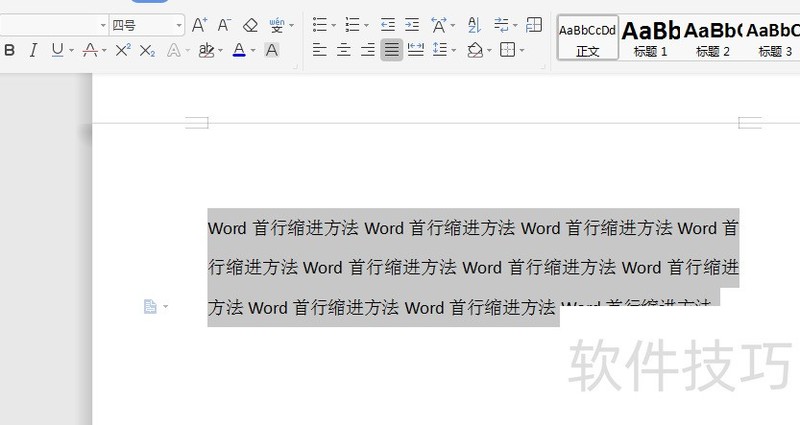Screen dimensions: 800x425
Task: Open font color dropdown arrow
Action: [253, 51]
